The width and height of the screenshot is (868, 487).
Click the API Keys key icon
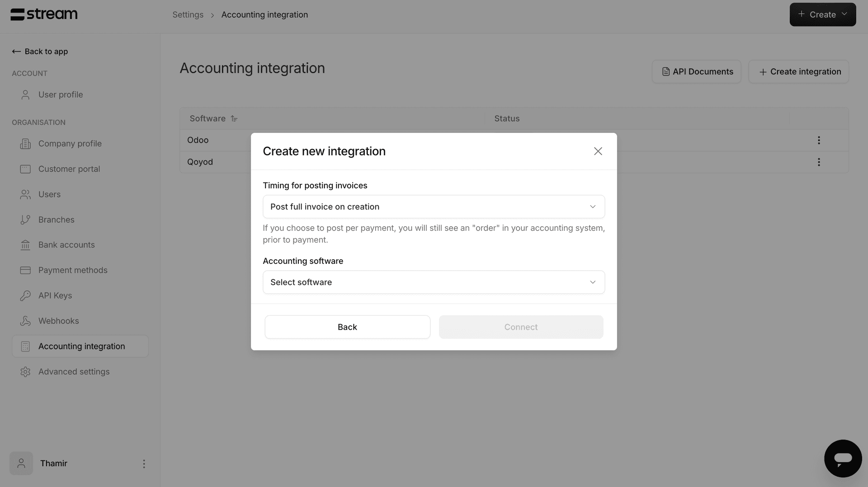[25, 295]
